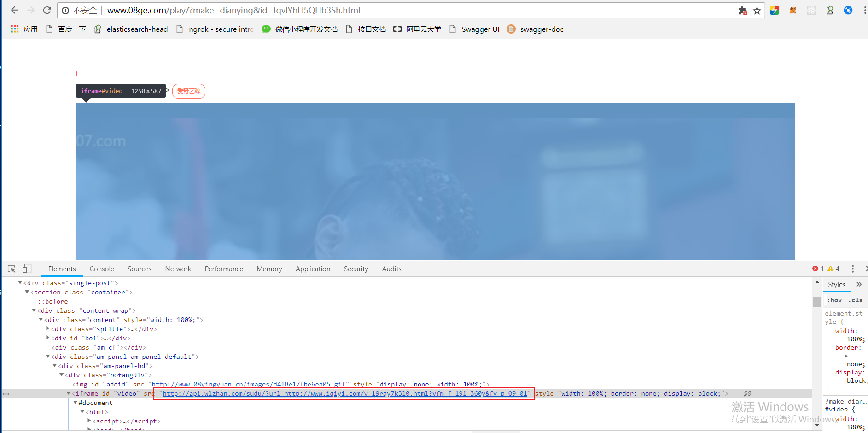Viewport: 868px width, 433px height.
Task: Collapse the div class bofangdiv node
Action: pyautogui.click(x=62, y=375)
